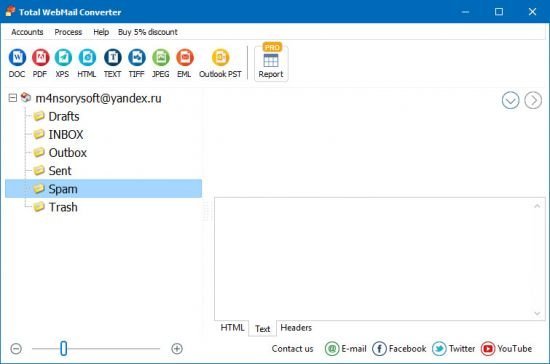The width and height of the screenshot is (550, 364).
Task: Click the YouTube icon
Action: (488, 349)
